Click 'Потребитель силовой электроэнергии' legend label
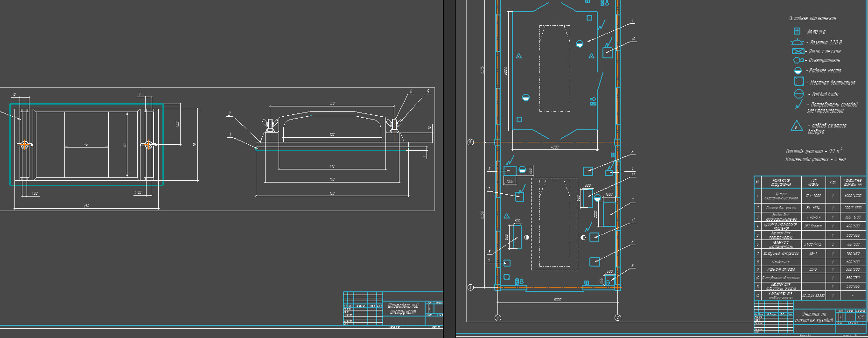The image size is (868, 338). (832, 107)
